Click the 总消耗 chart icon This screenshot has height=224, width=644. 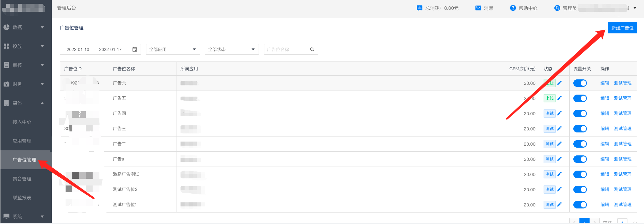coord(420,8)
